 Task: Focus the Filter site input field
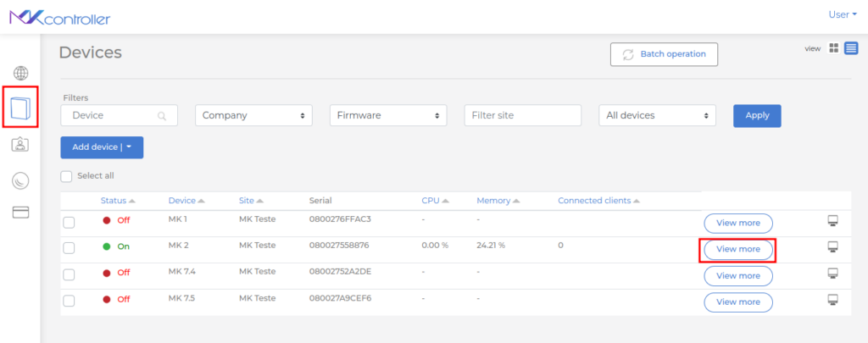[x=522, y=115]
